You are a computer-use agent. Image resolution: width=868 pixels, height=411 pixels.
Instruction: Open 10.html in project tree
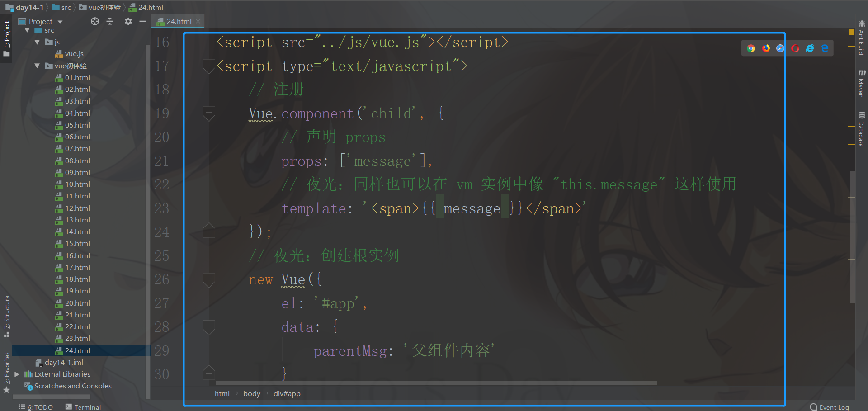[72, 184]
